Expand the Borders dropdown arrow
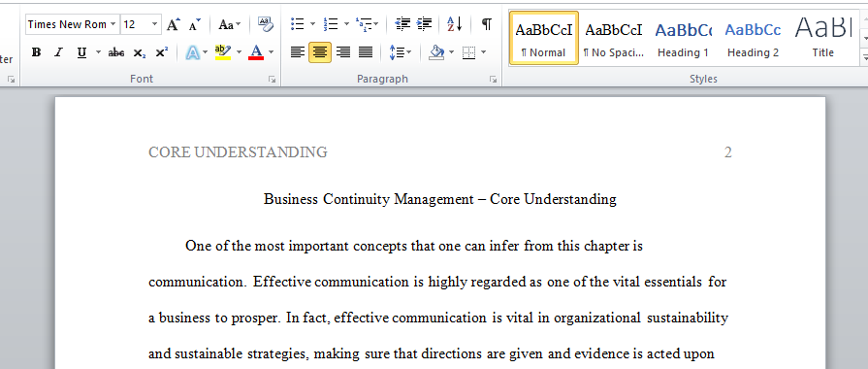Image resolution: width=868 pixels, height=369 pixels. [x=483, y=52]
